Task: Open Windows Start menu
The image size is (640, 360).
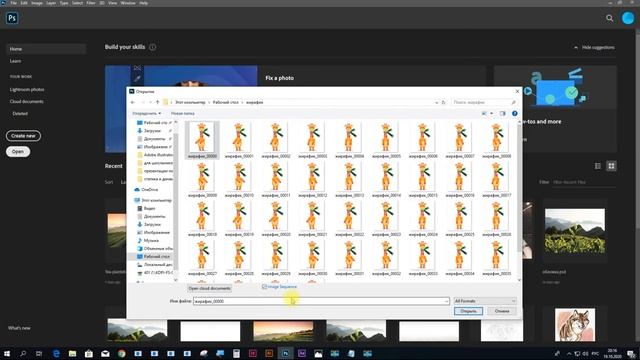Action: [x=7, y=353]
